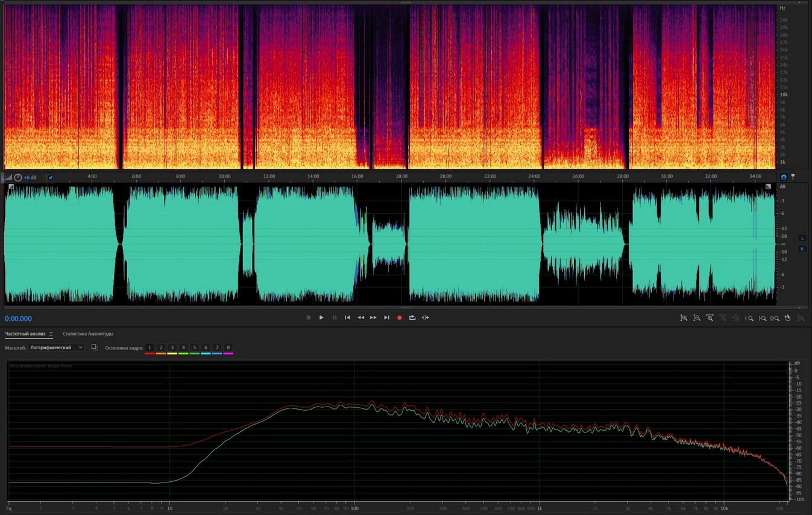Open the pin options in the HUD
Viewport: 812px width, 515px height.
[51, 178]
